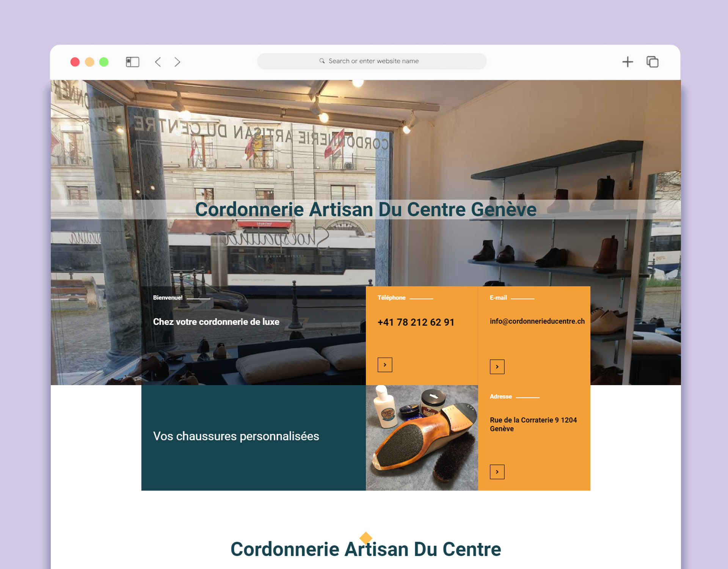Open the arrow button under Adresse
Screen dimensions: 728x569
click(x=497, y=472)
